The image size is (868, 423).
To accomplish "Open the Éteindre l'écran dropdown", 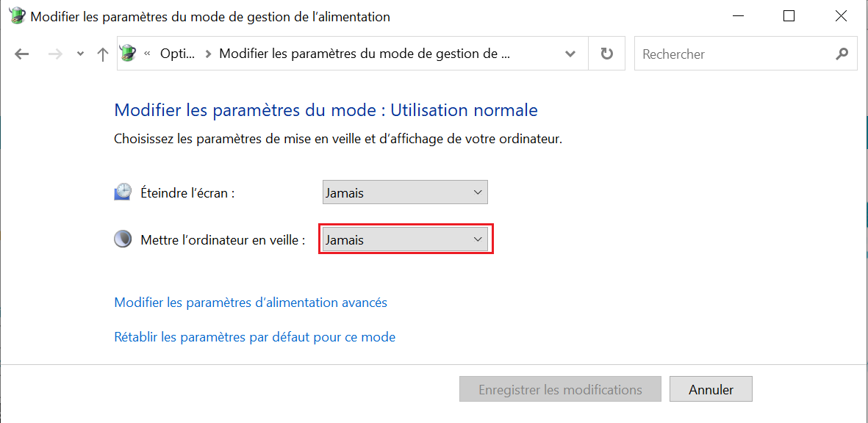I will [405, 192].
